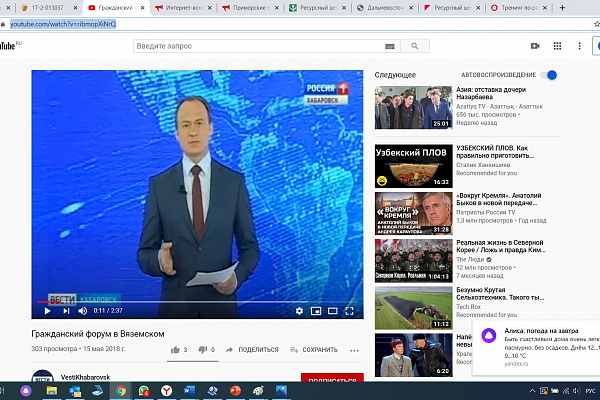Image resolution: width=600 pixels, height=400 pixels.
Task: Open the VestiKhabarovsk channel link
Action: click(x=85, y=377)
